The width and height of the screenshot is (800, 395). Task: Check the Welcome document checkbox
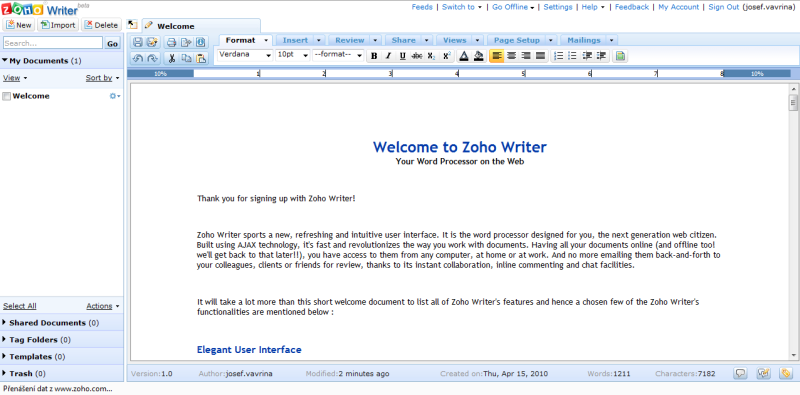(7, 96)
